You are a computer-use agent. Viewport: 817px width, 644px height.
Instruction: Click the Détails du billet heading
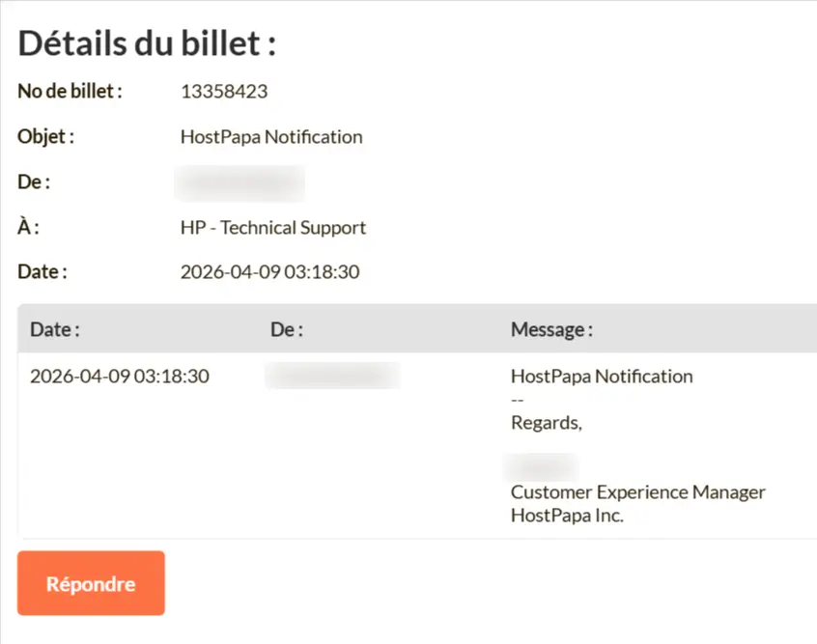pyautogui.click(x=148, y=43)
